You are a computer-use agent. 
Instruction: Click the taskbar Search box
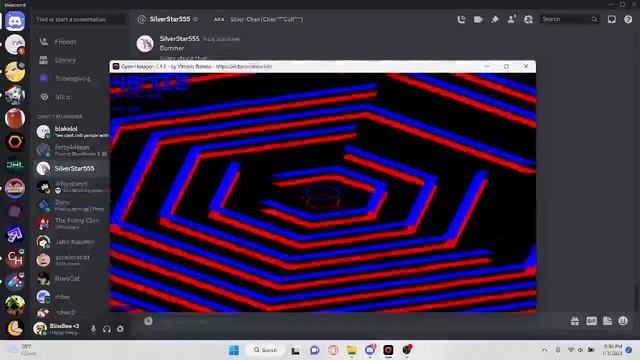tap(266, 350)
